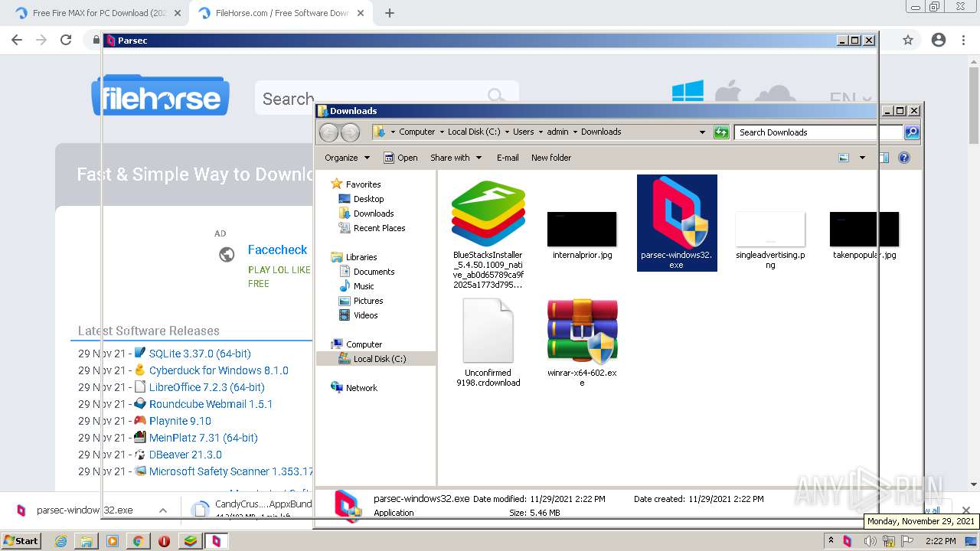
Task: Click Chrome's back arrow
Action: coord(17,40)
